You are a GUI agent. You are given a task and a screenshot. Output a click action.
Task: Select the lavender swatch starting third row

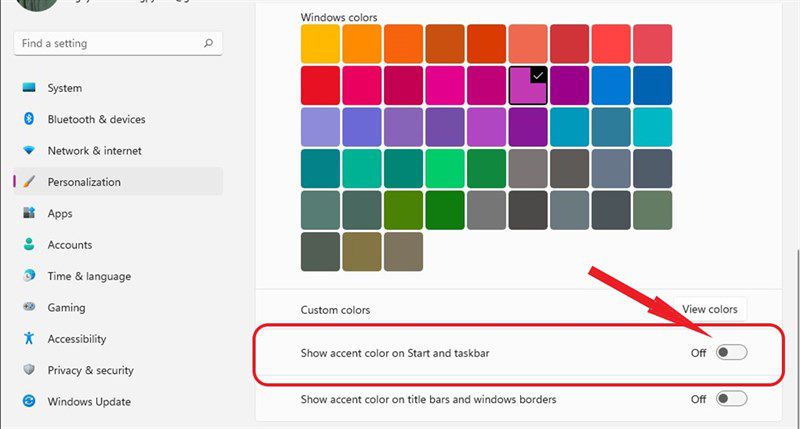[x=320, y=127]
